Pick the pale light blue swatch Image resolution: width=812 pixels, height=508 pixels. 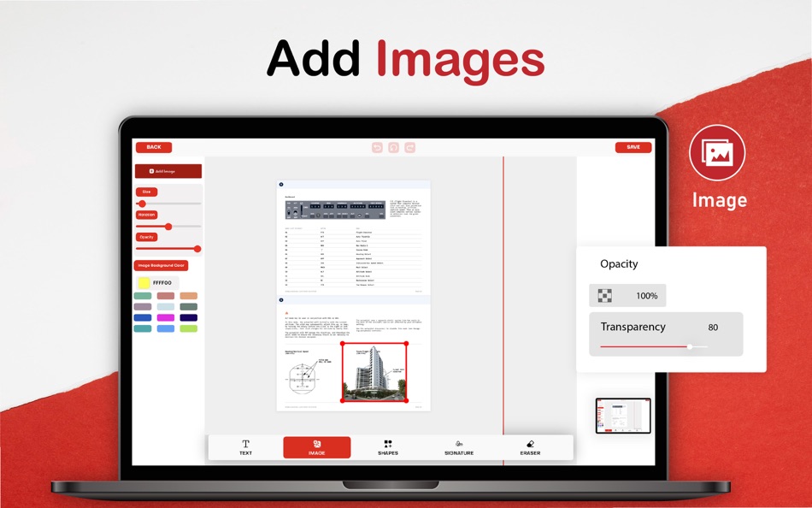[x=166, y=307]
